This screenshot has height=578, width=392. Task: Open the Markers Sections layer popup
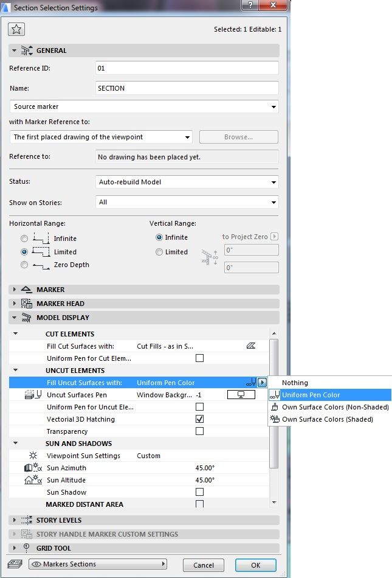[98, 564]
